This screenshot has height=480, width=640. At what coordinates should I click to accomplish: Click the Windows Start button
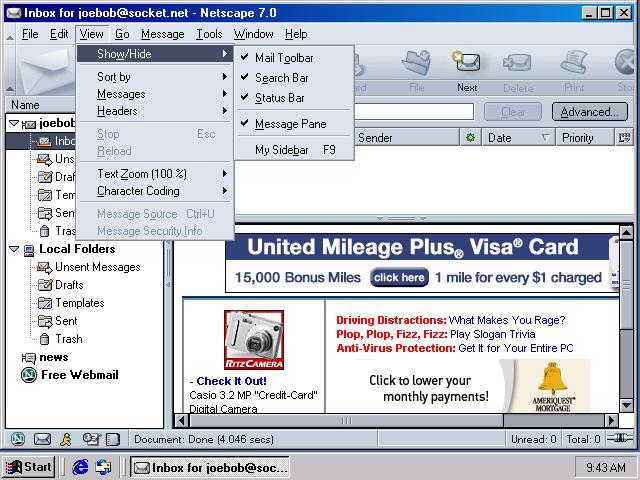(x=29, y=467)
